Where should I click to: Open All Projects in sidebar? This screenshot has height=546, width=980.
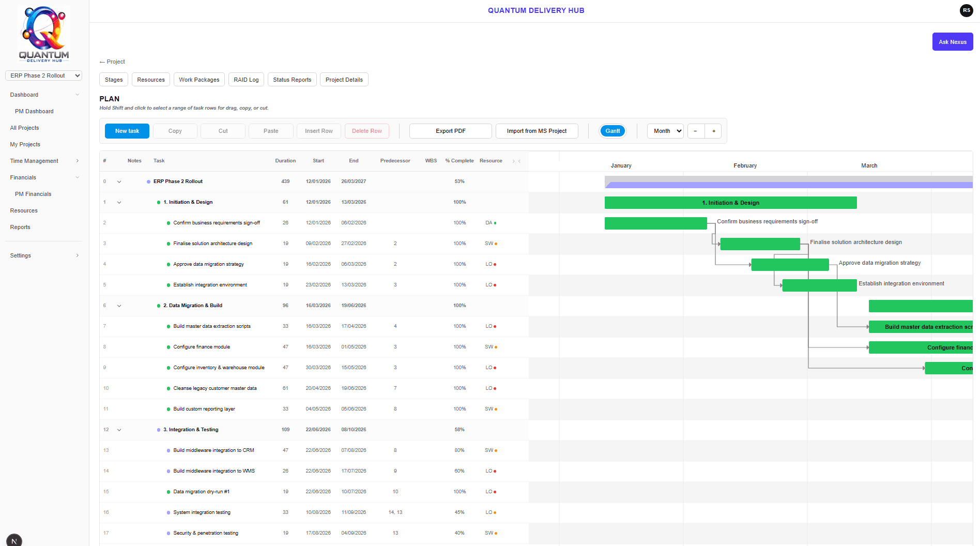[24, 128]
